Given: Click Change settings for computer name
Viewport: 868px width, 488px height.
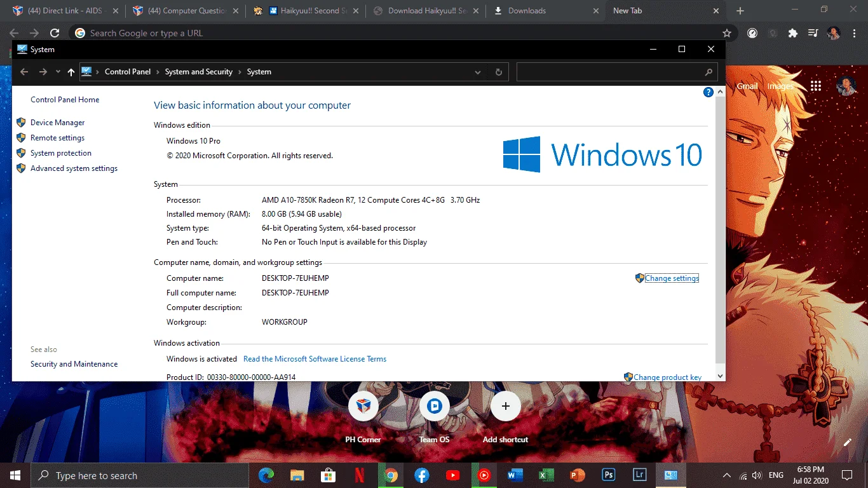Looking at the screenshot, I should (672, 278).
